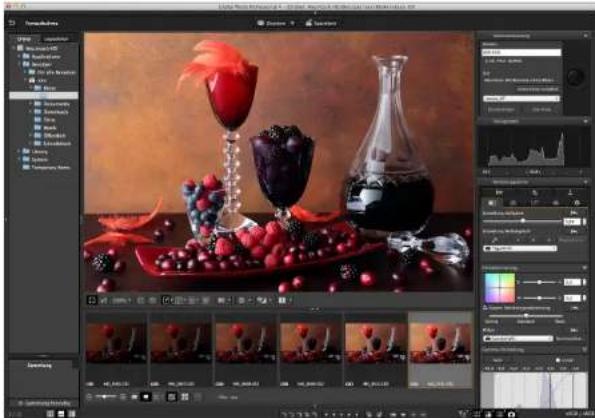Screen dimensions: 595x418
Task: Select the highlighted sixth filmstrip thumbnail
Action: (x=440, y=349)
